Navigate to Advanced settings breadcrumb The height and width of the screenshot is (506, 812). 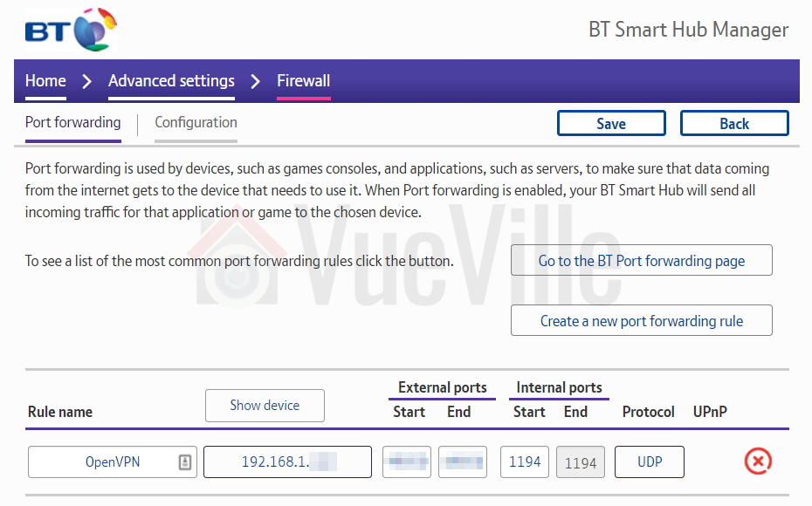click(x=171, y=81)
